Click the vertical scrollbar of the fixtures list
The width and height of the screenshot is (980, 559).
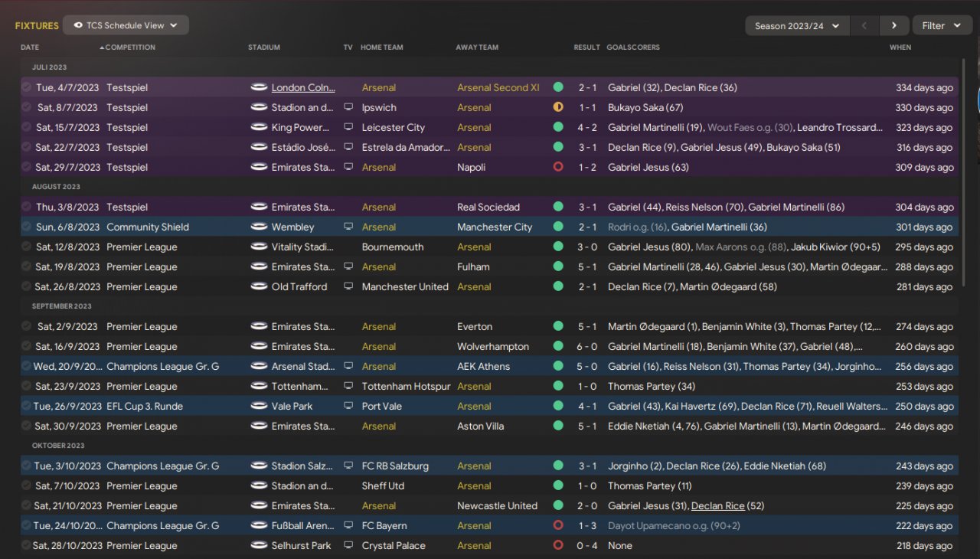pos(964,172)
